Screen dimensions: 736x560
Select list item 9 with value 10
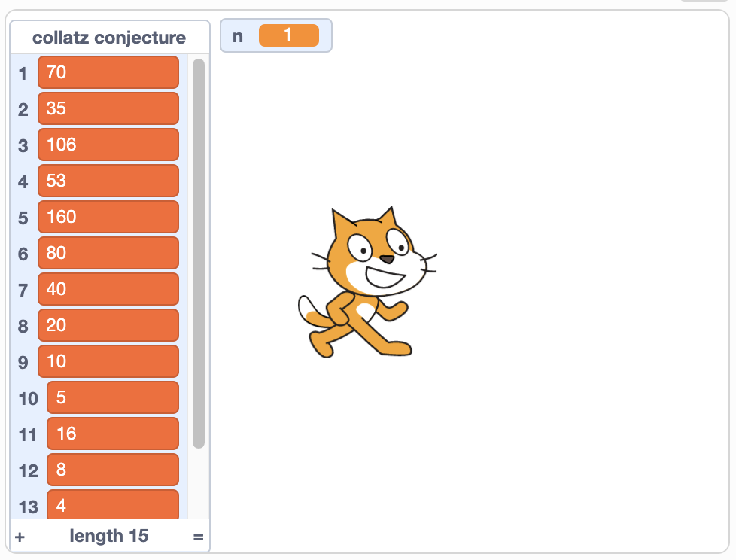108,361
